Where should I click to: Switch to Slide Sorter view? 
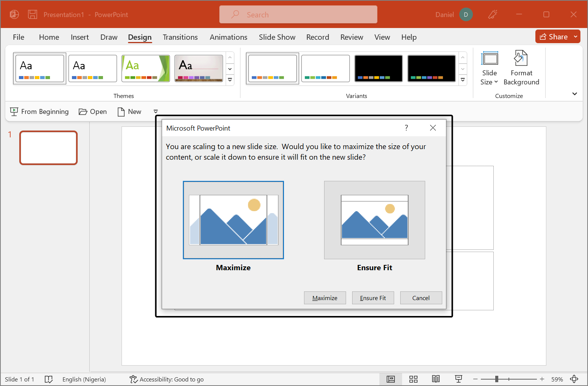(x=413, y=379)
